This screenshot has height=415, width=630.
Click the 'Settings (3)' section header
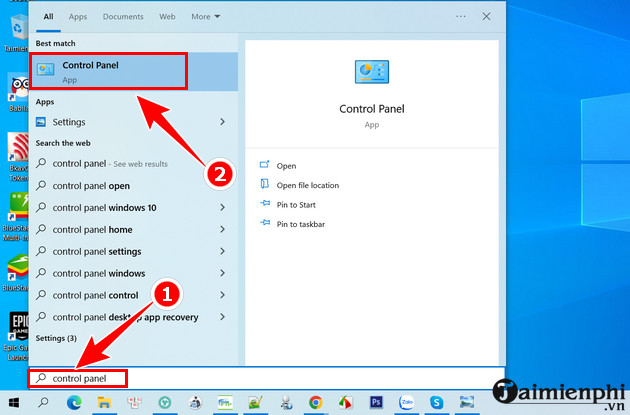point(56,338)
